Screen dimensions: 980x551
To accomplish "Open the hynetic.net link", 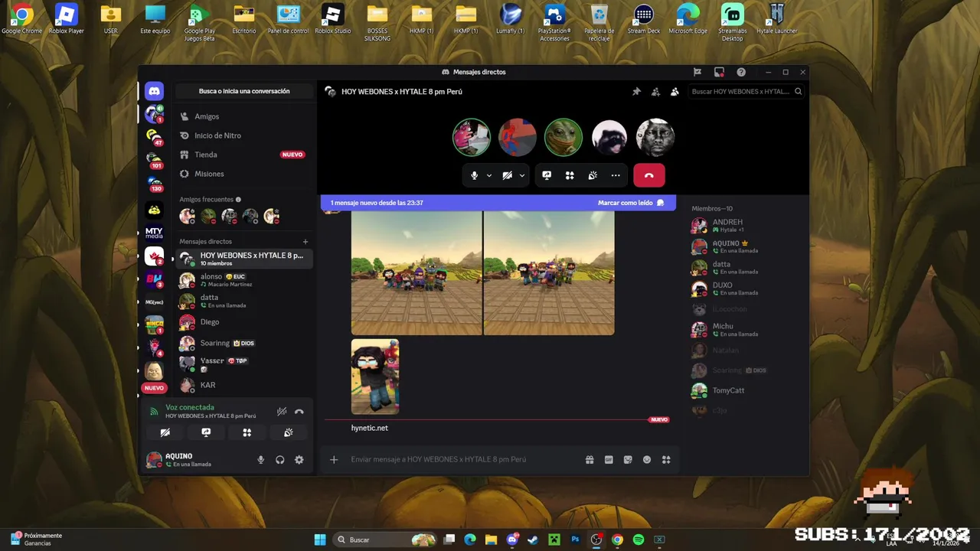I will coord(370,428).
